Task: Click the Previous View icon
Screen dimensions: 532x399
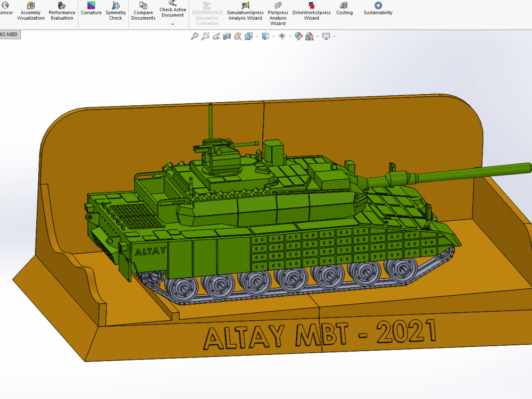Action: tap(216, 36)
